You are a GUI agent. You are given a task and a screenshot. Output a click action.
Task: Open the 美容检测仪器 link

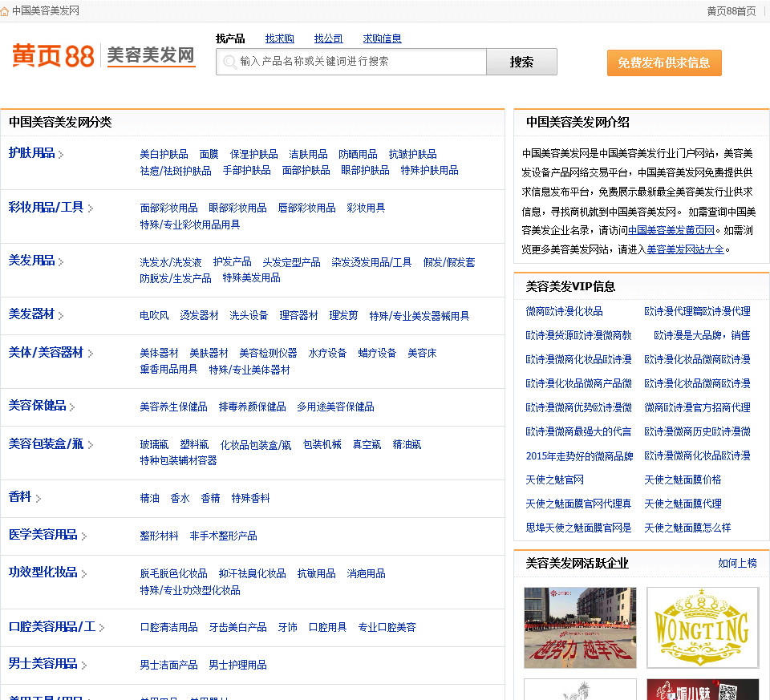pyautogui.click(x=268, y=353)
